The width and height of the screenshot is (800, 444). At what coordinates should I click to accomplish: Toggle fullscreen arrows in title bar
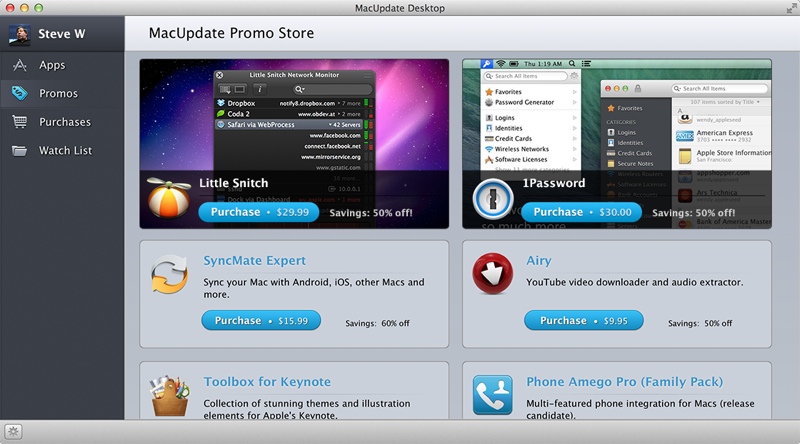point(791,8)
